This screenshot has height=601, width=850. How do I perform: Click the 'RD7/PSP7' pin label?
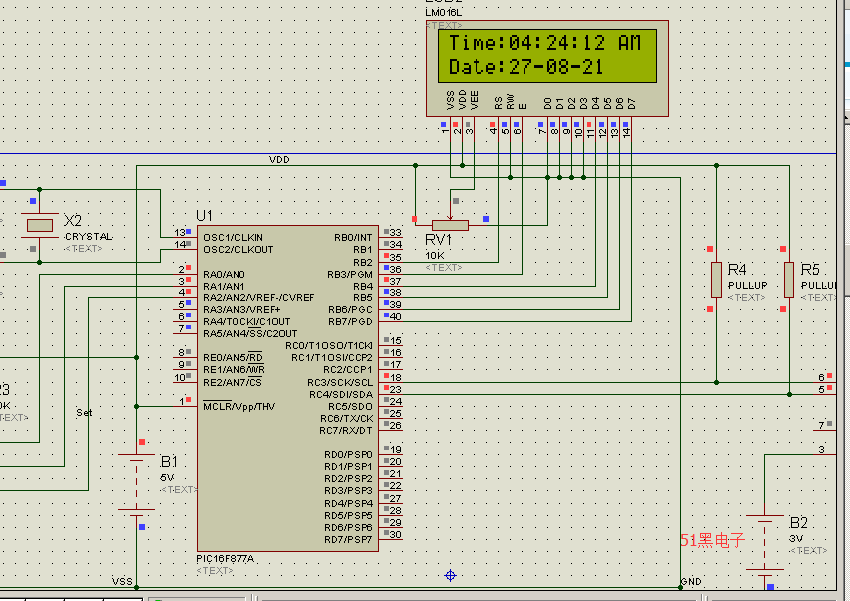(x=349, y=539)
